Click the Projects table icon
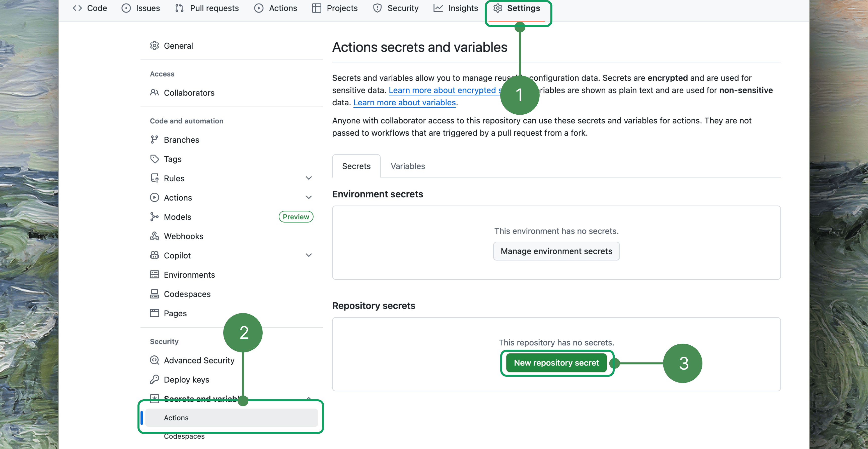 tap(316, 8)
